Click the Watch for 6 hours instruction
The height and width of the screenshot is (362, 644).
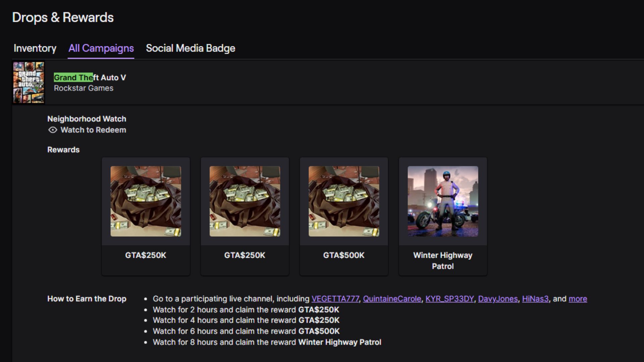[x=246, y=331]
